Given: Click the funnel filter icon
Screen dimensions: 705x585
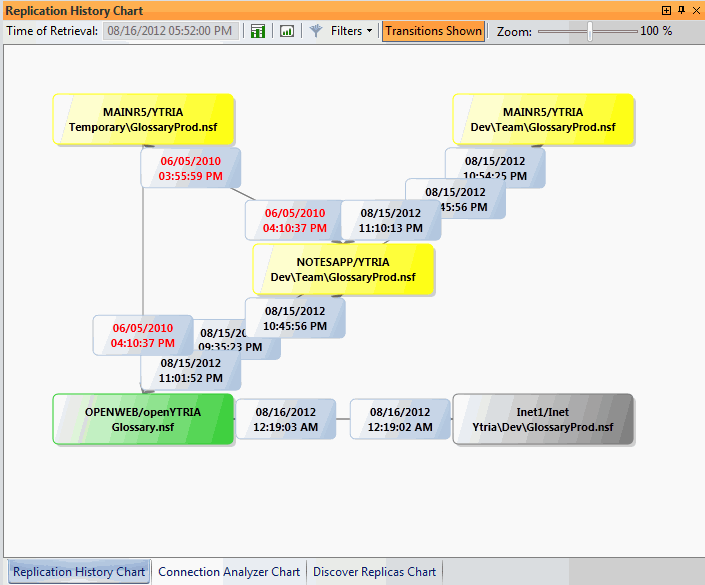Looking at the screenshot, I should (x=316, y=31).
